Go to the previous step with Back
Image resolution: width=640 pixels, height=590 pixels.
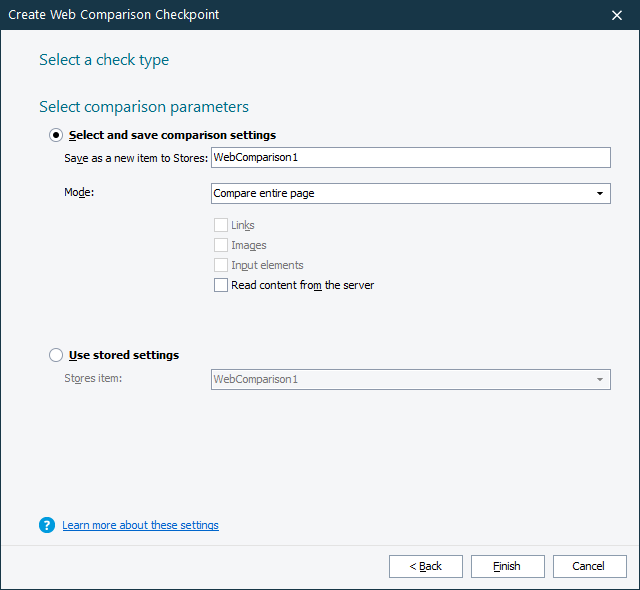tap(426, 566)
